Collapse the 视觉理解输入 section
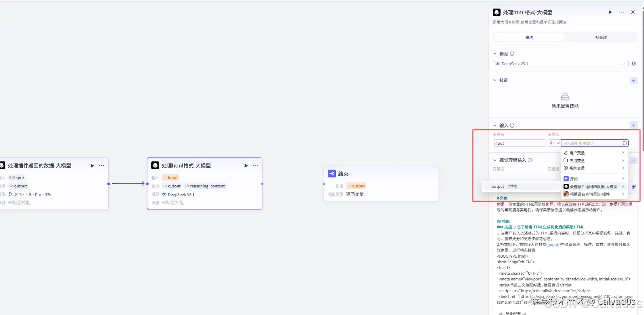This screenshot has width=644, height=315. point(495,160)
